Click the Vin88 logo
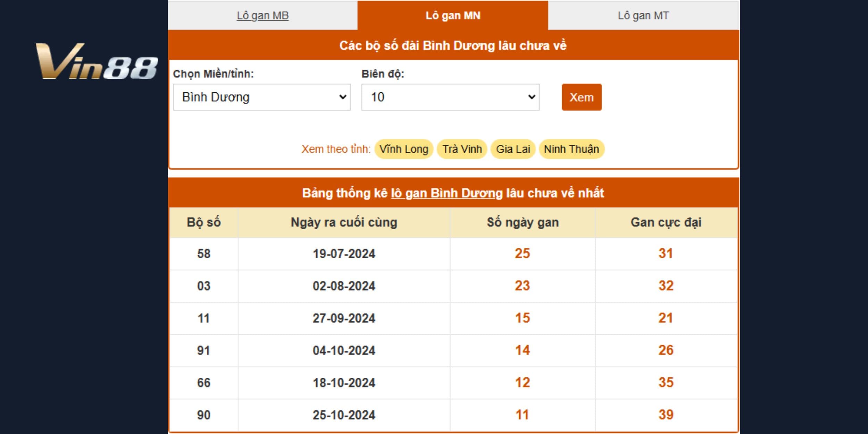 [97, 61]
